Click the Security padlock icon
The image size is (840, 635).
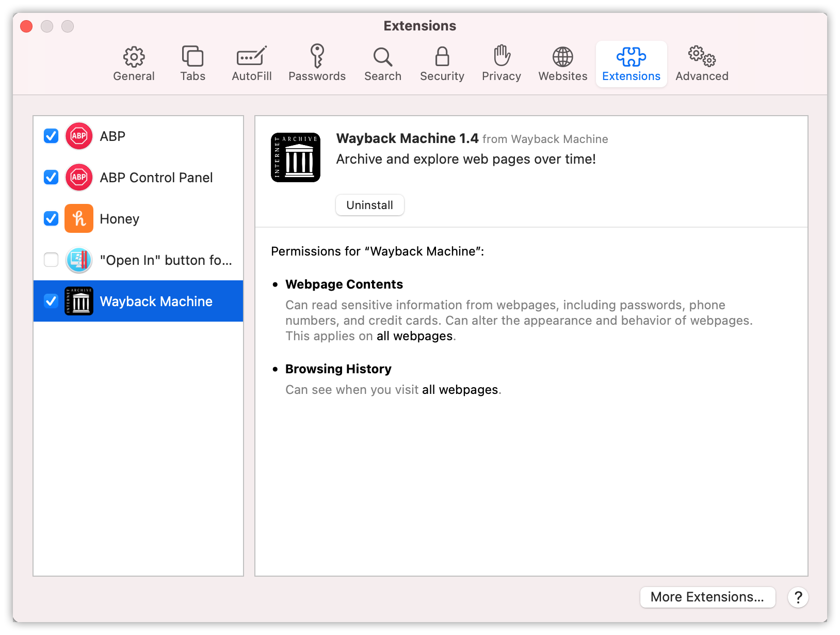click(x=442, y=63)
